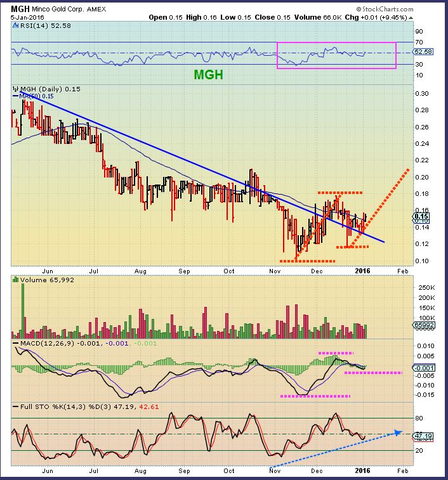
Task: Click the RSI(14) 52.58 legend label
Action: point(45,26)
